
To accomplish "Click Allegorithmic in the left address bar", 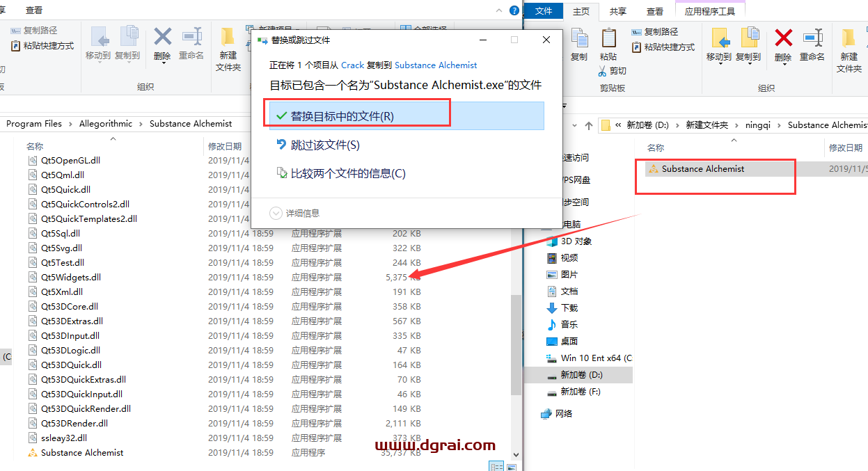I will point(106,124).
